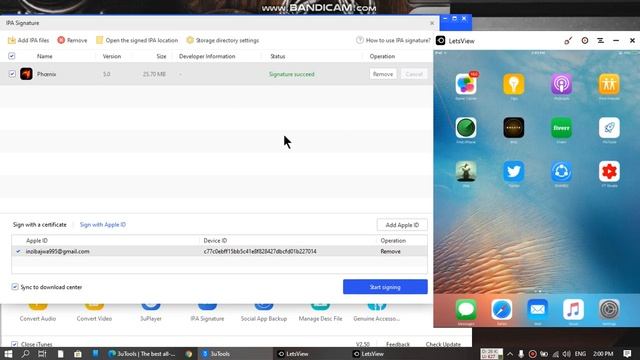Screen dimensions: 640x360
Task: Click the Start signing button
Action: 385,287
